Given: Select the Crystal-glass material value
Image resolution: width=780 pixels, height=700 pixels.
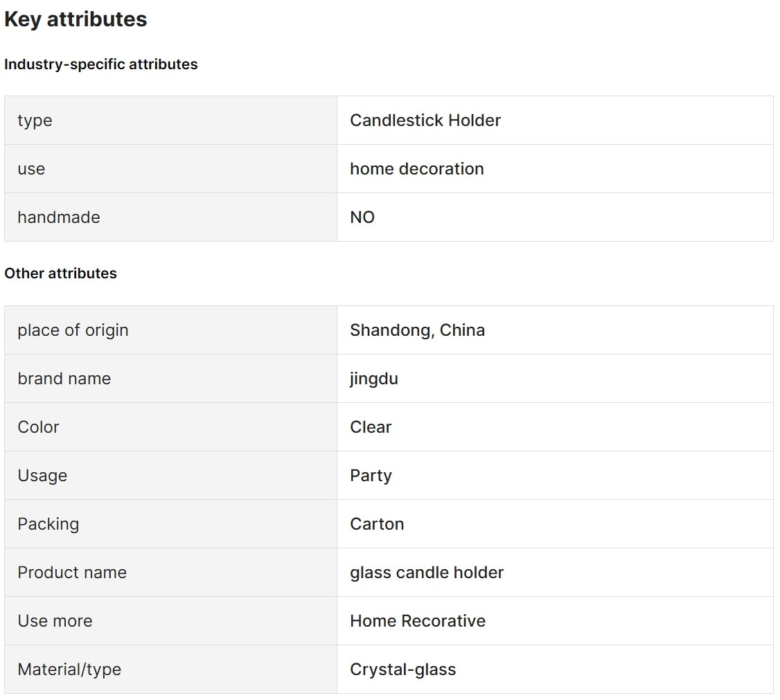Looking at the screenshot, I should click(403, 670).
